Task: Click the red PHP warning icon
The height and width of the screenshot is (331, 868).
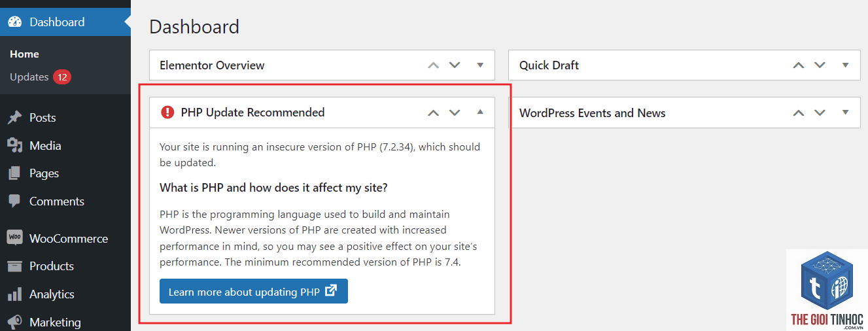Action: coord(167,113)
